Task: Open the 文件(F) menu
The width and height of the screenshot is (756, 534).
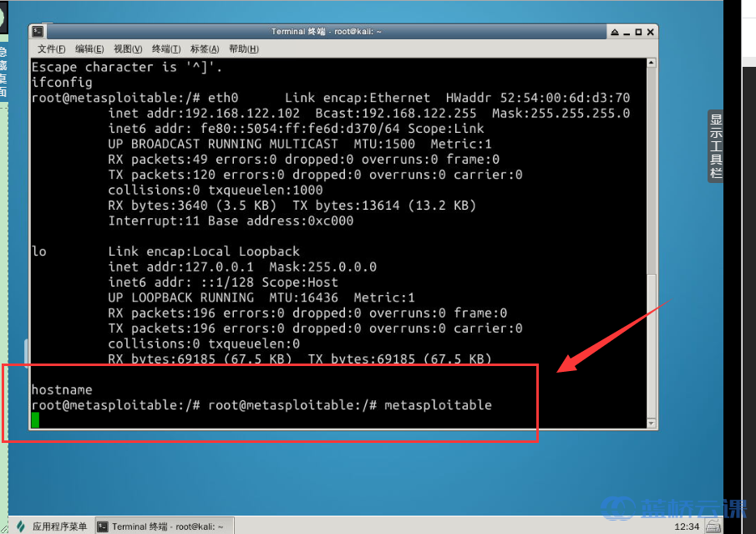Action: coord(51,49)
